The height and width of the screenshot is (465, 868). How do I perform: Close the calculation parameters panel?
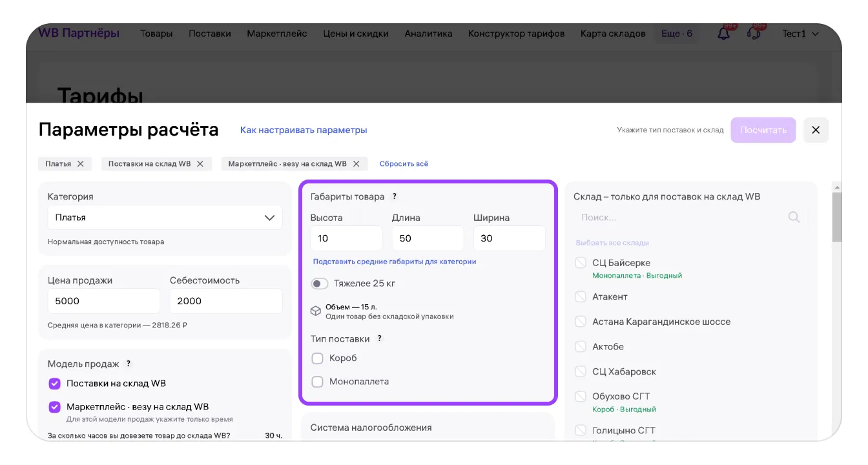[x=816, y=130]
